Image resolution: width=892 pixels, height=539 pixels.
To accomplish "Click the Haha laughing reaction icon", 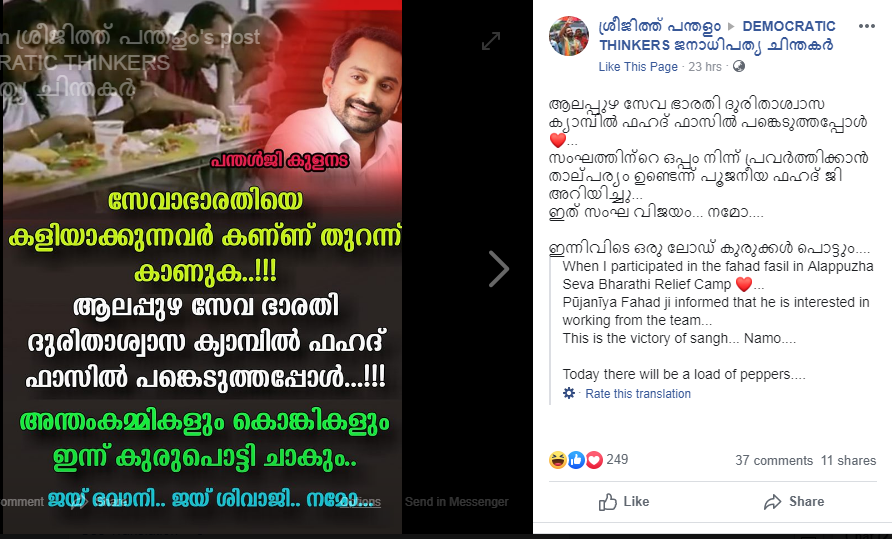I will click(x=558, y=460).
